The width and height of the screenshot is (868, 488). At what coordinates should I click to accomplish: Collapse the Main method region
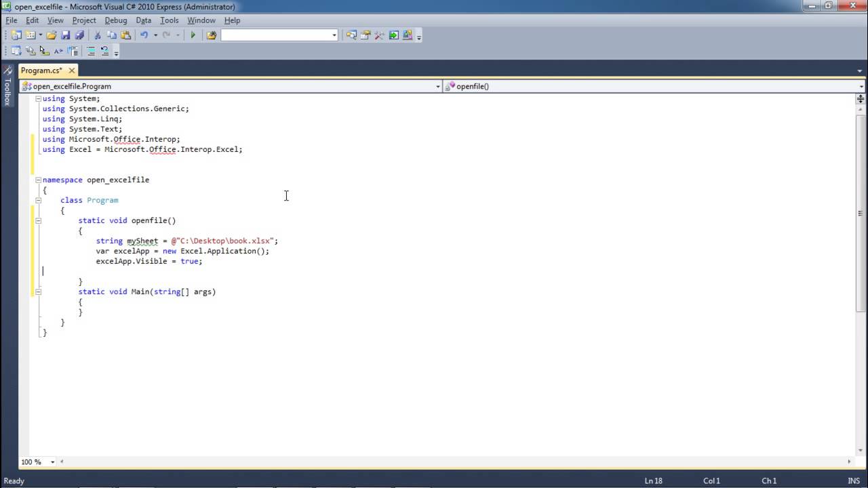[38, 291]
